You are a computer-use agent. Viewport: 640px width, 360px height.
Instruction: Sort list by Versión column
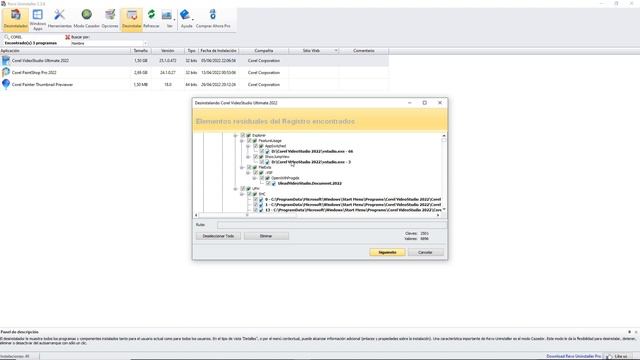point(167,51)
